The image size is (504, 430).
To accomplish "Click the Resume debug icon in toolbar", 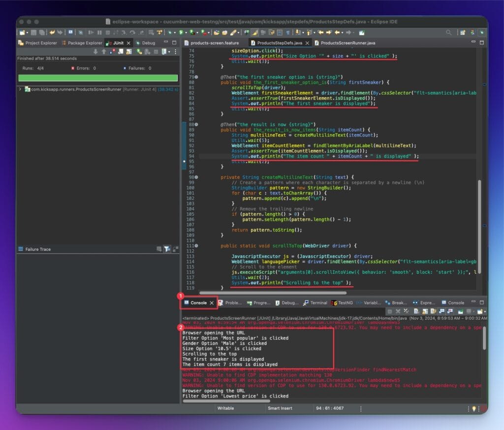I will pyautogui.click(x=91, y=33).
